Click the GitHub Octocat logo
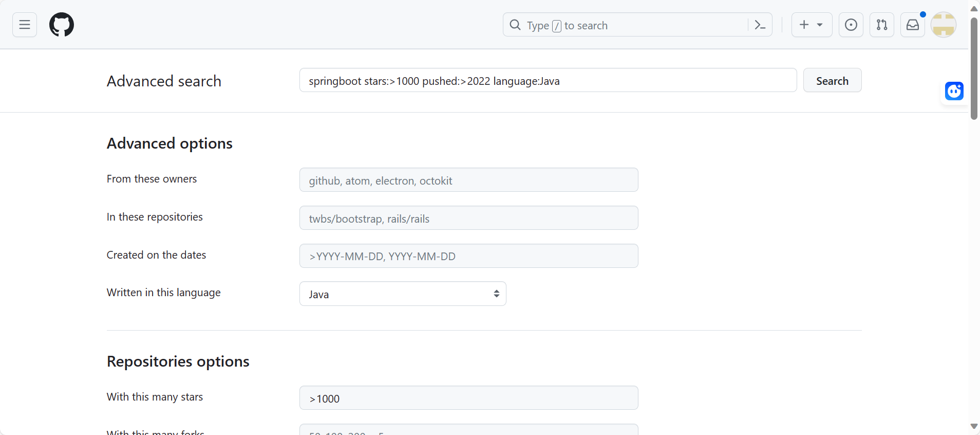The height and width of the screenshot is (435, 980). [62, 25]
